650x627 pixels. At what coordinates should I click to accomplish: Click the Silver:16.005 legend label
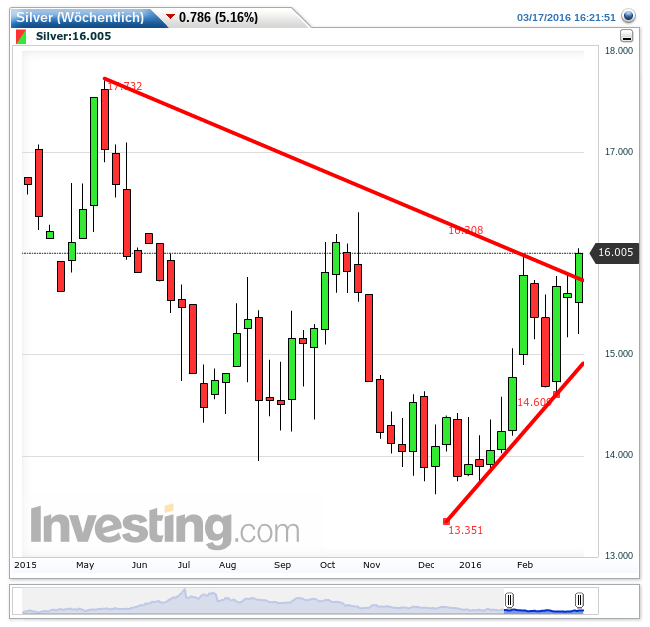pyautogui.click(x=73, y=36)
